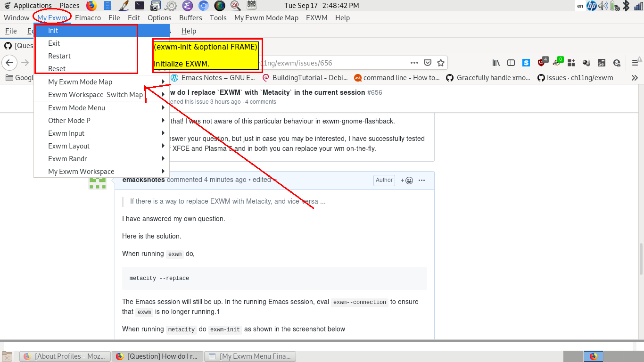
Task: Click the GitHub octocat icon next to Issues bookmark
Action: click(541, 78)
